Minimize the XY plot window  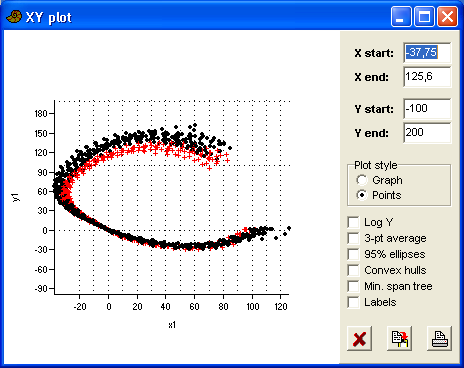point(401,16)
